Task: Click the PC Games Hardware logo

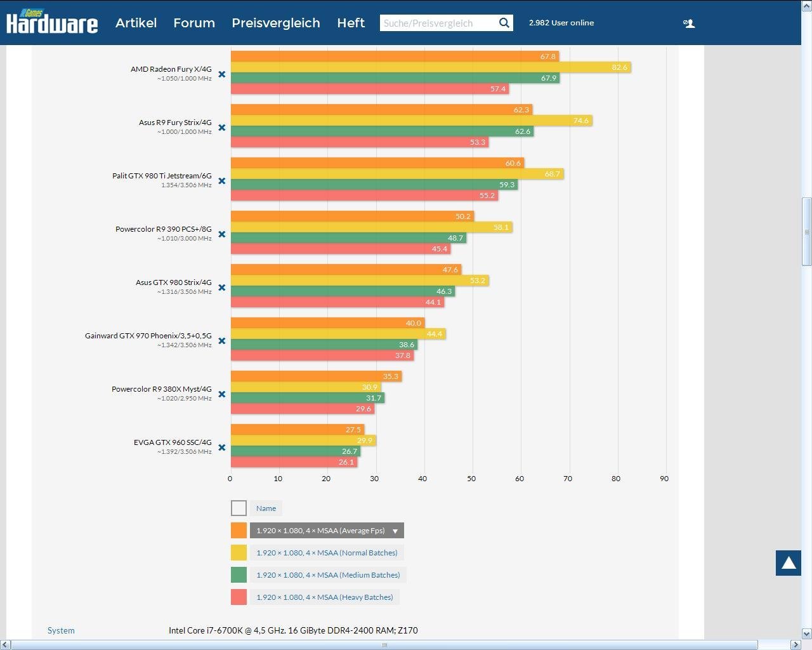Action: pyautogui.click(x=52, y=22)
